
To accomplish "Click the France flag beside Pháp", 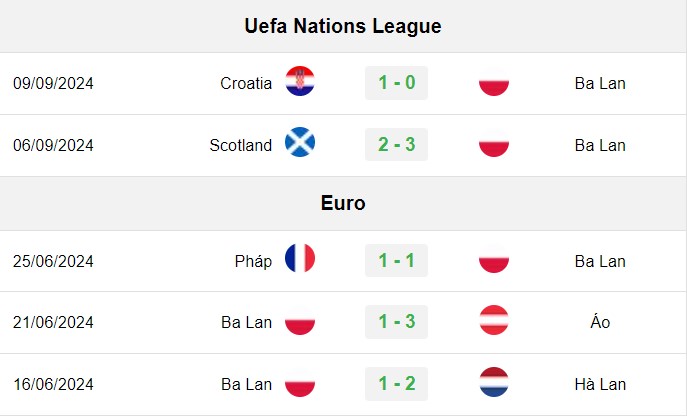I will tap(300, 258).
